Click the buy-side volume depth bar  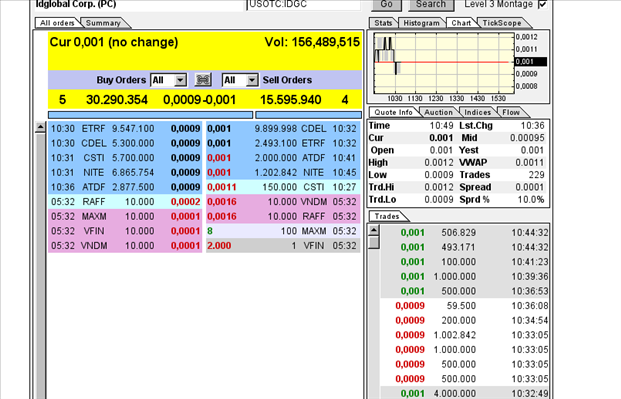(150, 115)
